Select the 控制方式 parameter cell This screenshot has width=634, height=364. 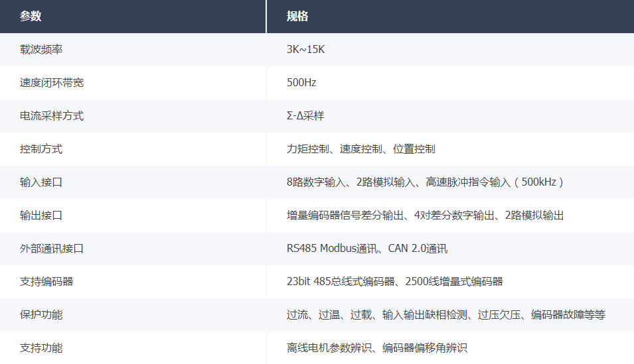133,149
